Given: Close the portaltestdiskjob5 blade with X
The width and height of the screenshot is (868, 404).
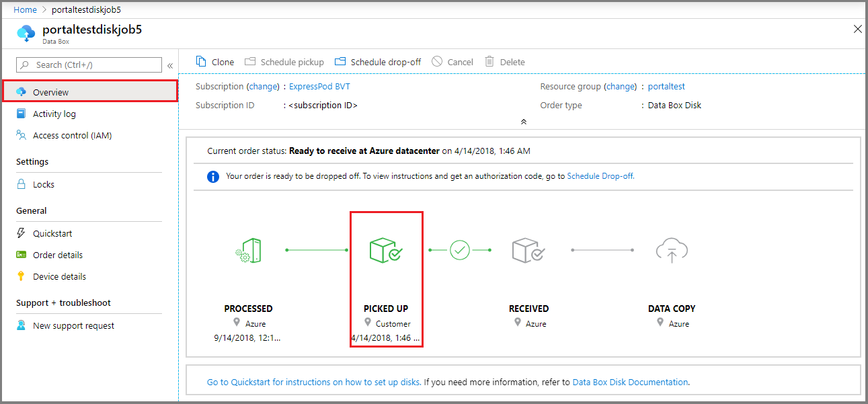Looking at the screenshot, I should point(857,29).
